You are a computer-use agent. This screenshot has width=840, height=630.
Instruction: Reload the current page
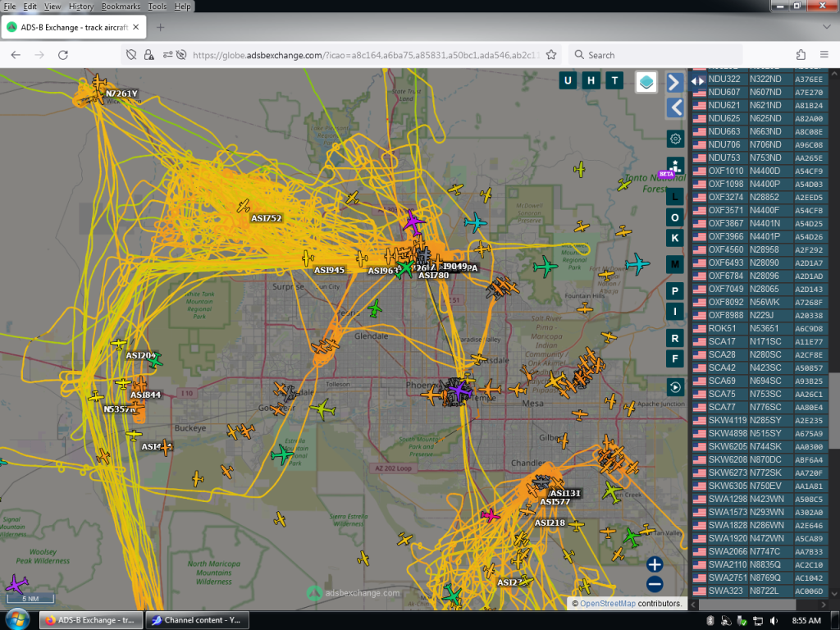point(63,55)
